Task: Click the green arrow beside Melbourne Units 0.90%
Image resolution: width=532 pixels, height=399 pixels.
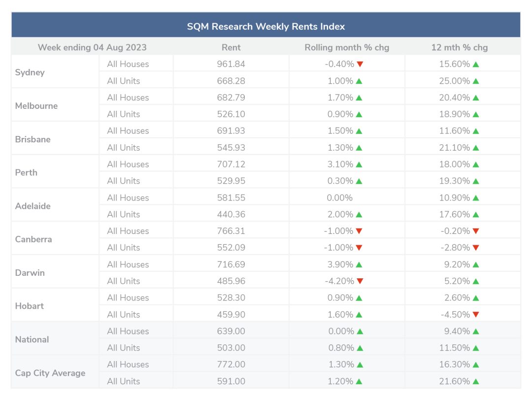Action: [x=359, y=114]
